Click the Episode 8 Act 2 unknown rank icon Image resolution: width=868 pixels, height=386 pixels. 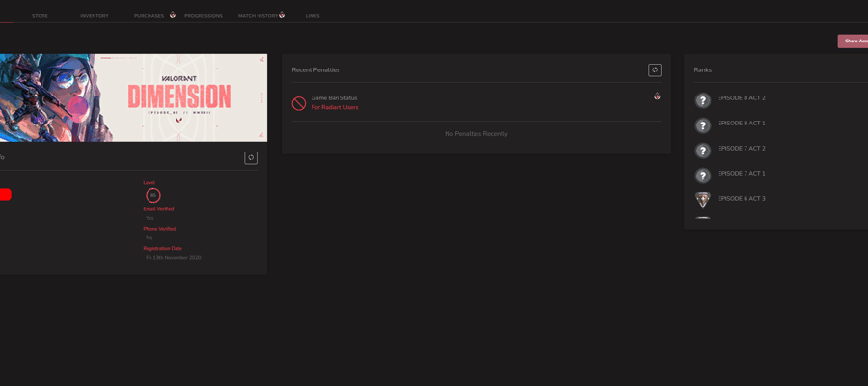[703, 100]
